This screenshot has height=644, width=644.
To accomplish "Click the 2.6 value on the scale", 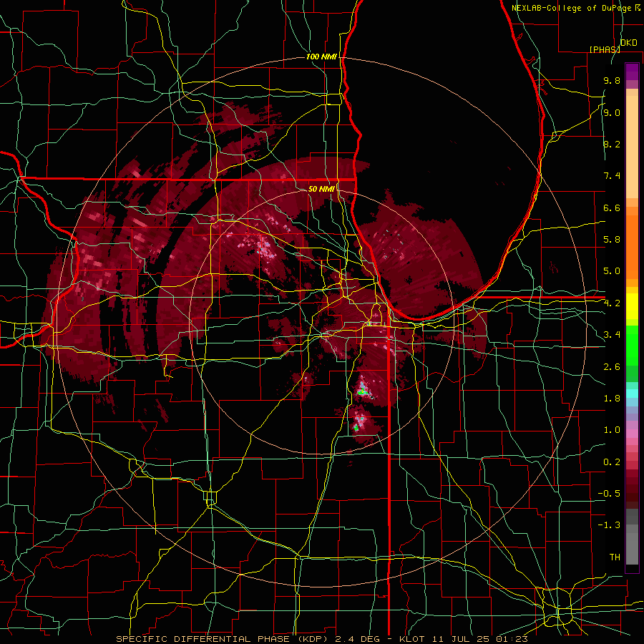I will click(x=612, y=367).
